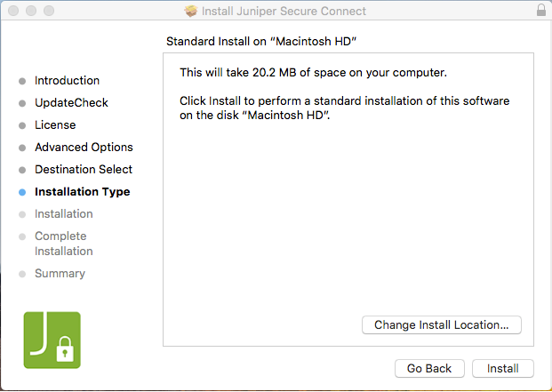
Task: Select the UpdateCheck step
Action: click(x=71, y=103)
